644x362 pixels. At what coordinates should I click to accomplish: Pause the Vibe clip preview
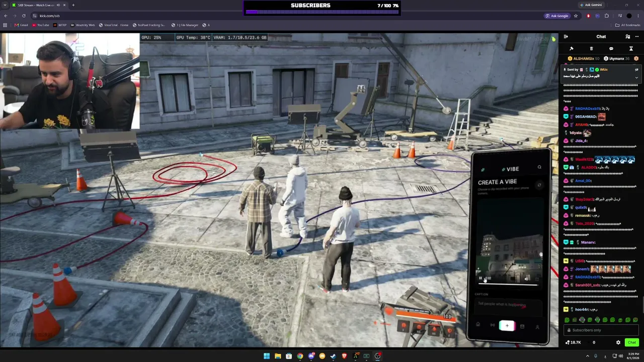(x=480, y=278)
